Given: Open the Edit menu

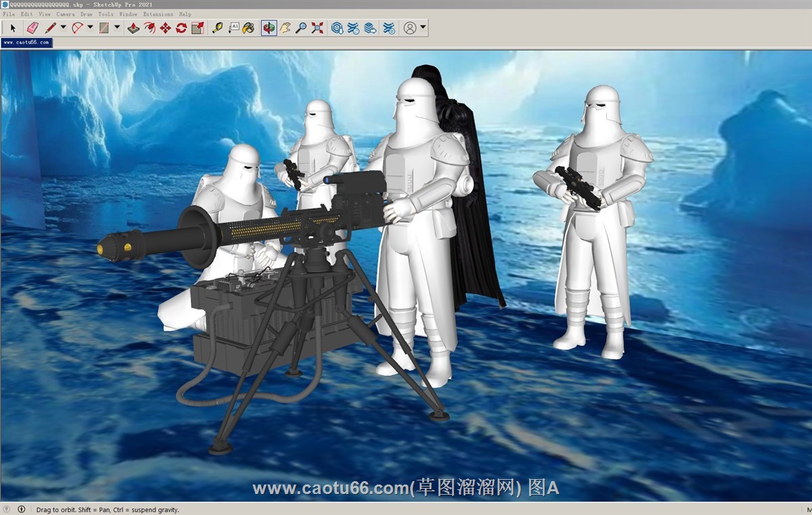Looking at the screenshot, I should pyautogui.click(x=26, y=14).
